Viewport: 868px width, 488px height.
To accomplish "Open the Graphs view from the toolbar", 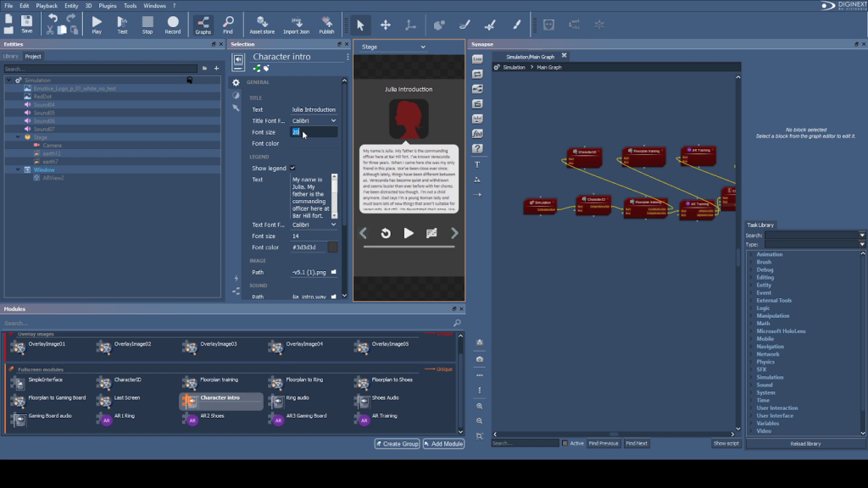I will click(x=203, y=25).
